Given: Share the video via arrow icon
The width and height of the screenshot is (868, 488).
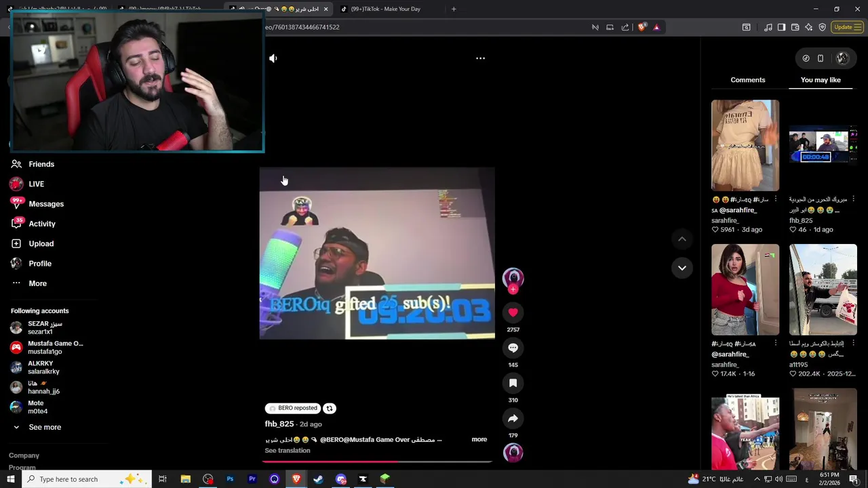Looking at the screenshot, I should coord(513,418).
